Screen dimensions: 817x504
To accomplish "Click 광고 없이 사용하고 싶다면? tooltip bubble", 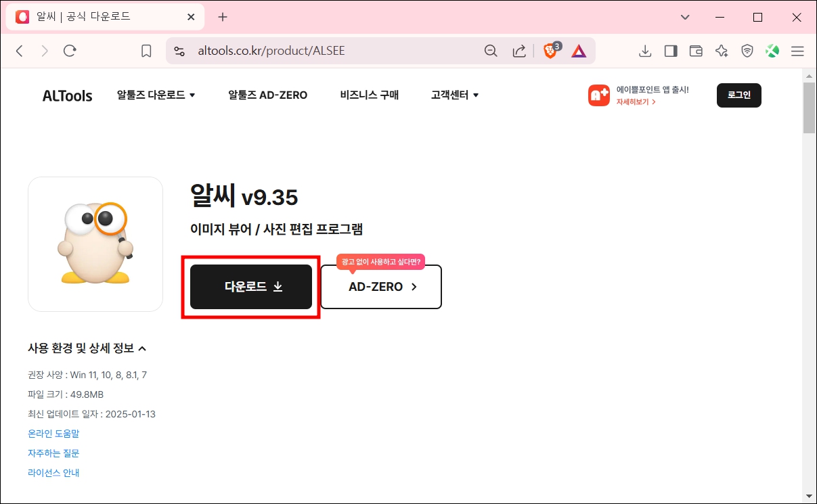I will (x=380, y=262).
